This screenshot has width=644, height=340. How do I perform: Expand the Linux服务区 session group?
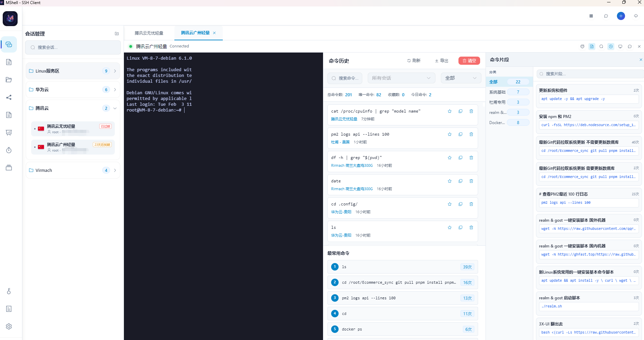click(x=115, y=71)
